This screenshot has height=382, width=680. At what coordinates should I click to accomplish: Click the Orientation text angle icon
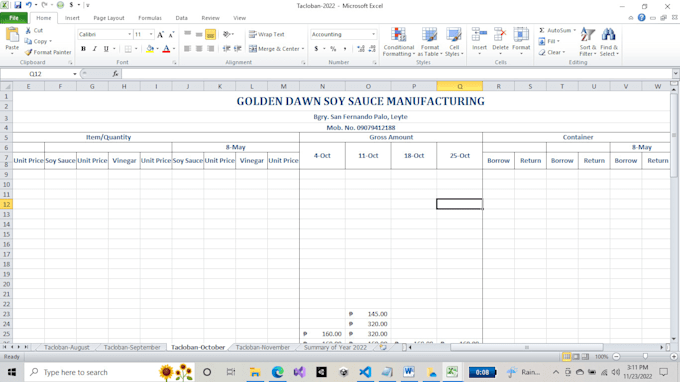(226, 34)
